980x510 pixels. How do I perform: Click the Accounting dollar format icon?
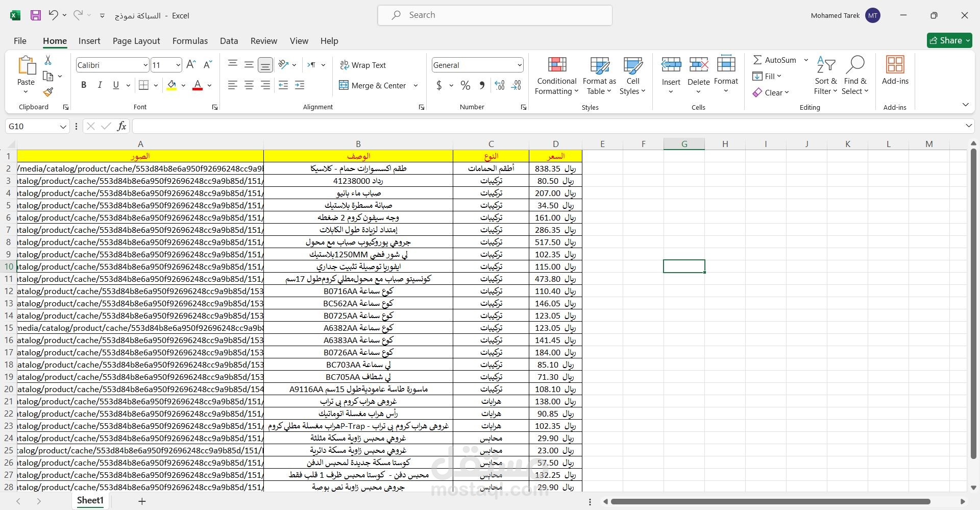[439, 85]
